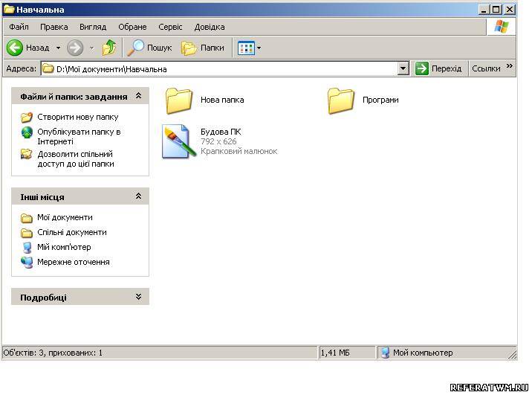Click status bar Мой компьютер icon

click(x=385, y=353)
